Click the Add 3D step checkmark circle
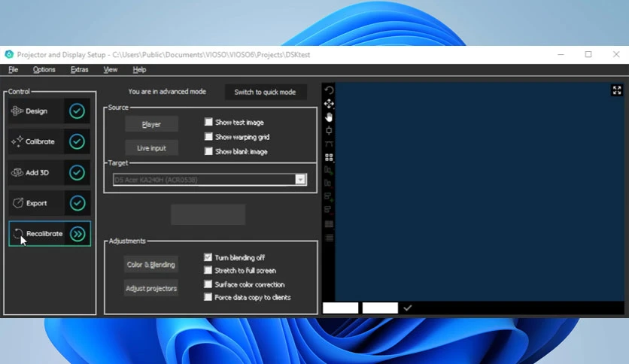 (x=77, y=172)
